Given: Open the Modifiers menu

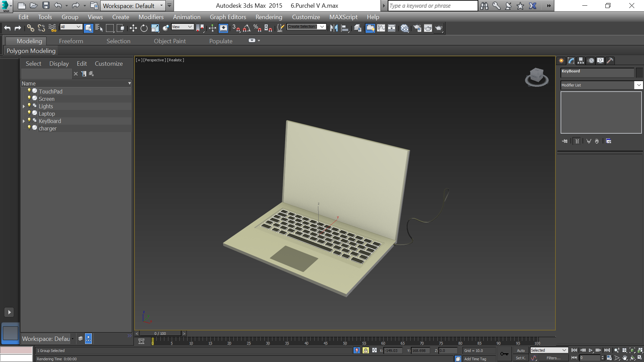Looking at the screenshot, I should 151,17.
